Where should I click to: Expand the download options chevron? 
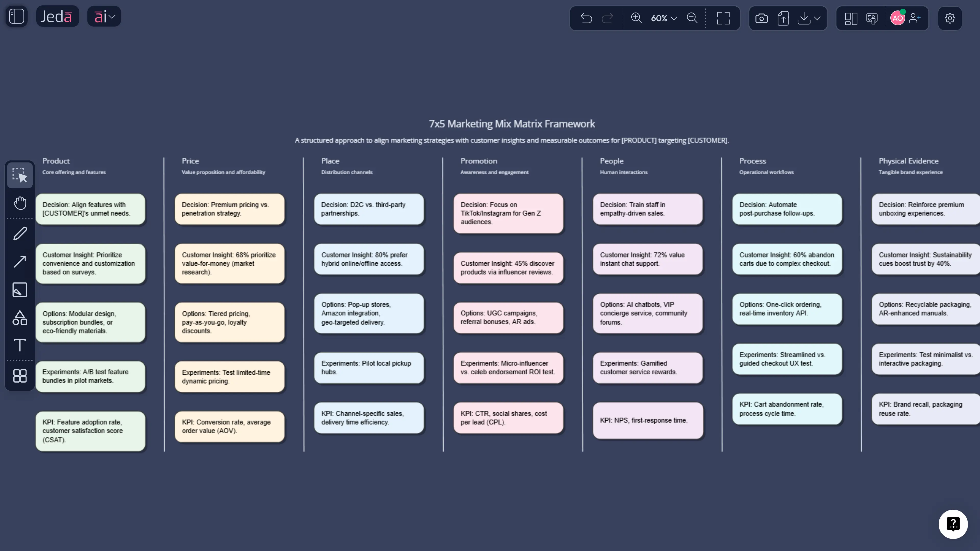[817, 18]
